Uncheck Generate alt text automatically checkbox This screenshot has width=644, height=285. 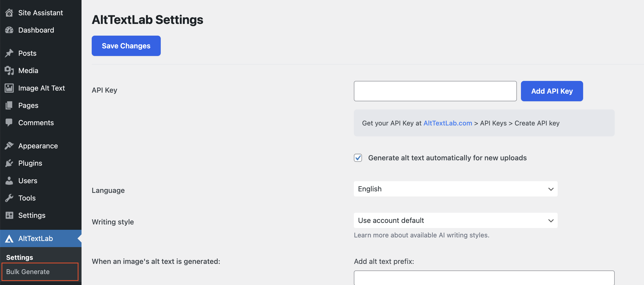coord(358,158)
